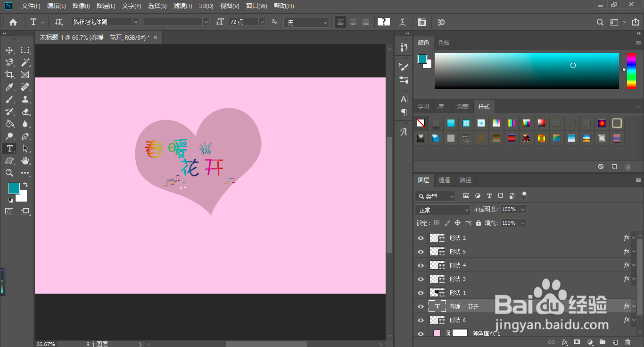Click the hue slider in Color panel
Screen dimensions: 644x347
coord(631,70)
